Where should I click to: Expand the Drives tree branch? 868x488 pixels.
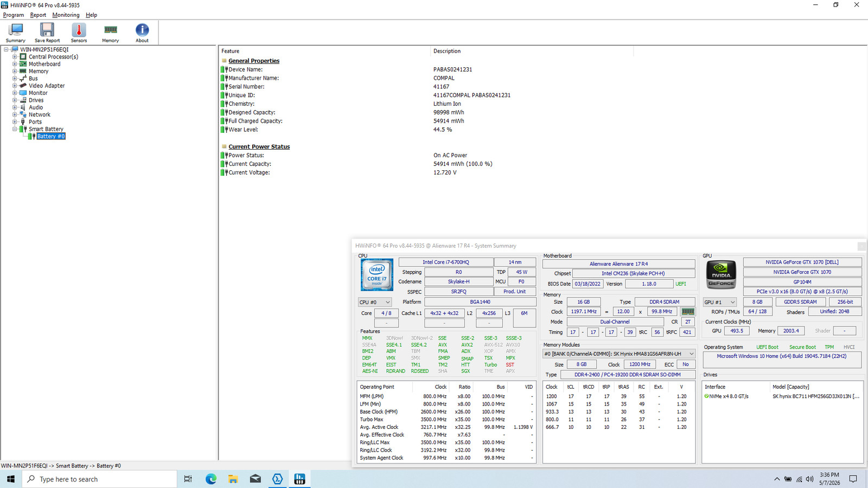tap(15, 100)
